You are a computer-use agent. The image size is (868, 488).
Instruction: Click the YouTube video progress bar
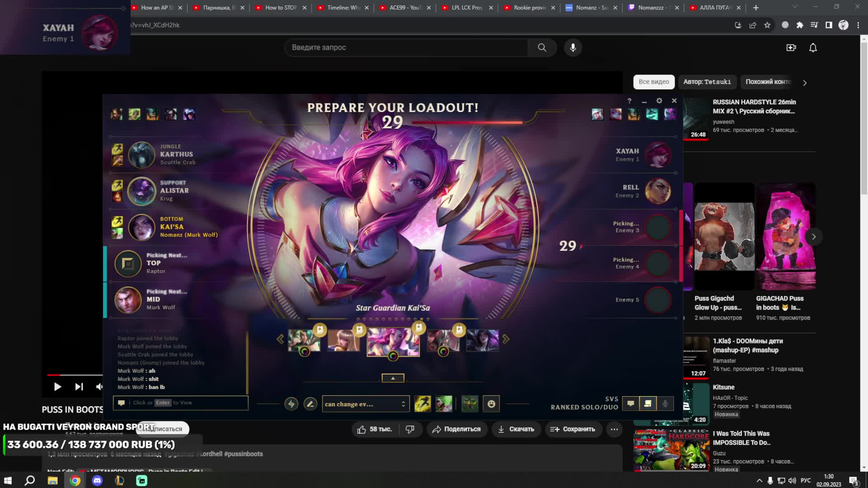[75, 375]
